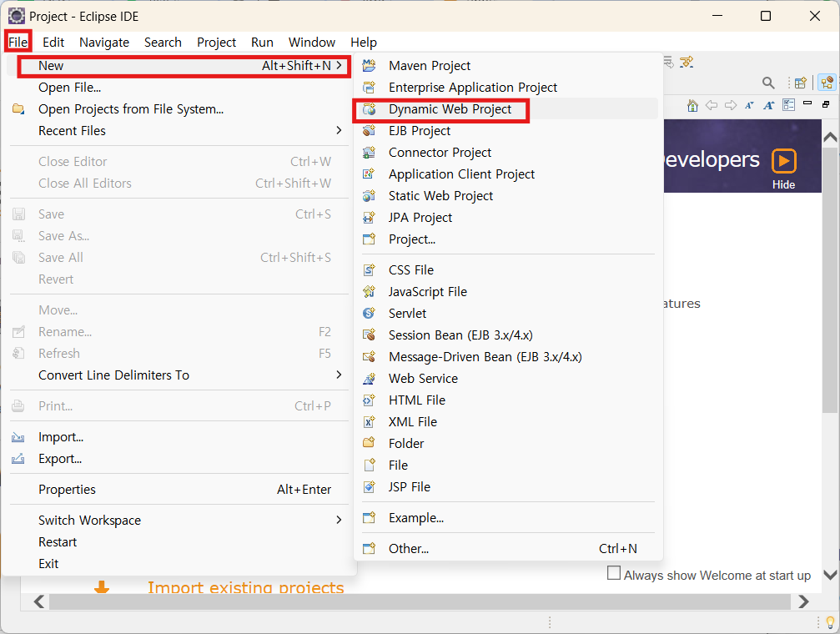Minimize the Welcome view panel

pos(807,103)
